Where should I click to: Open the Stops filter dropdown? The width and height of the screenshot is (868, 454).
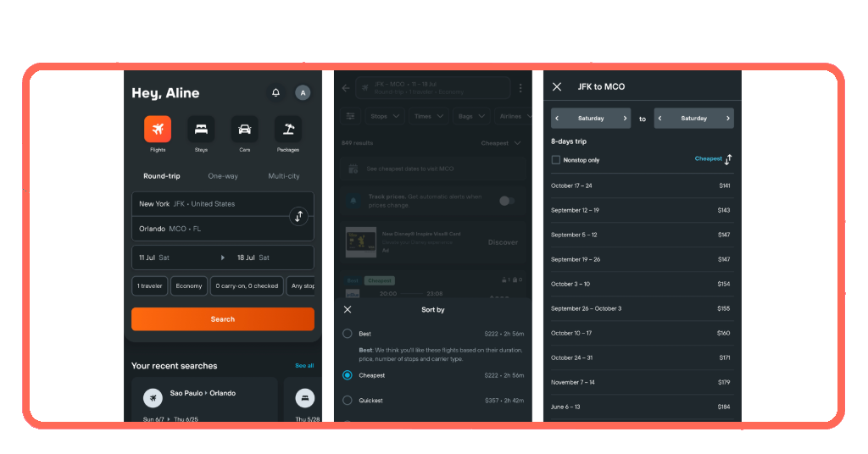[384, 116]
